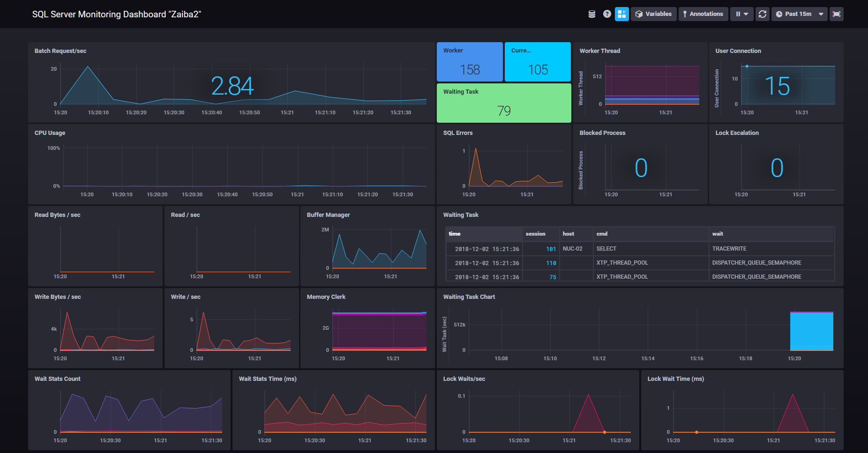Click the TRACEWRITE wait cell
868x453 pixels.
(x=729, y=249)
